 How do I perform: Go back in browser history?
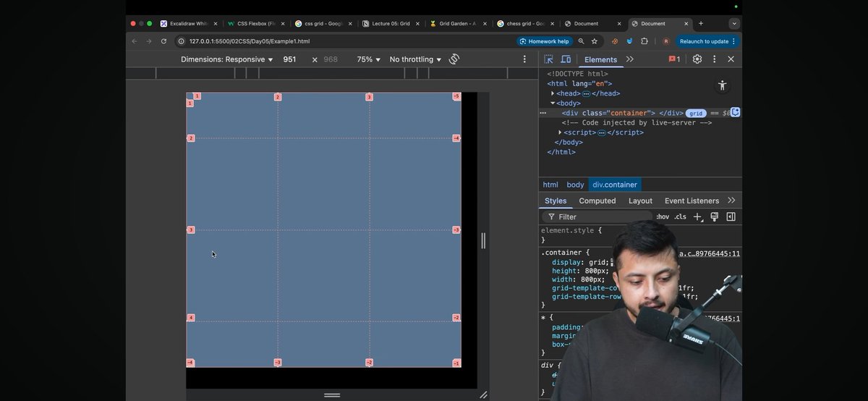pyautogui.click(x=135, y=41)
